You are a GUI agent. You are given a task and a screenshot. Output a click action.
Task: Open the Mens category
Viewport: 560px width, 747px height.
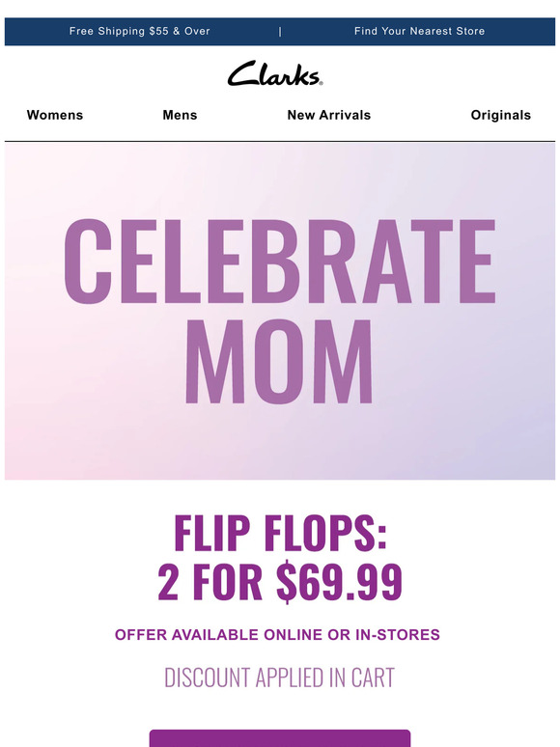180,115
